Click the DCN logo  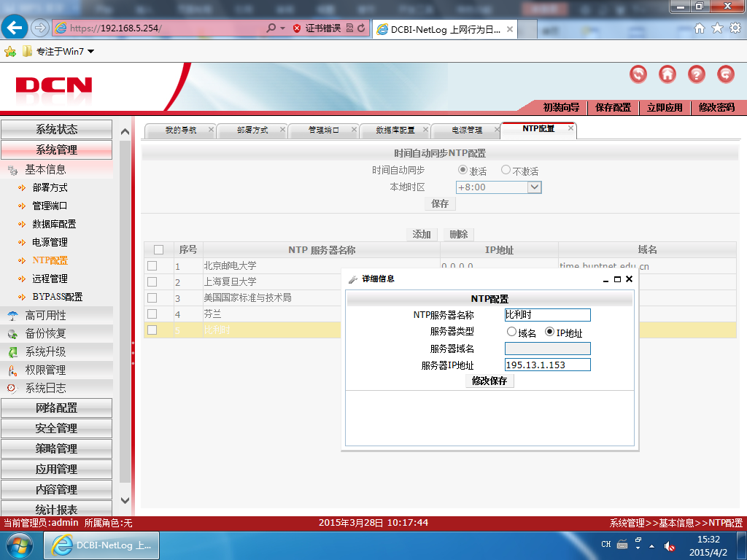point(53,85)
